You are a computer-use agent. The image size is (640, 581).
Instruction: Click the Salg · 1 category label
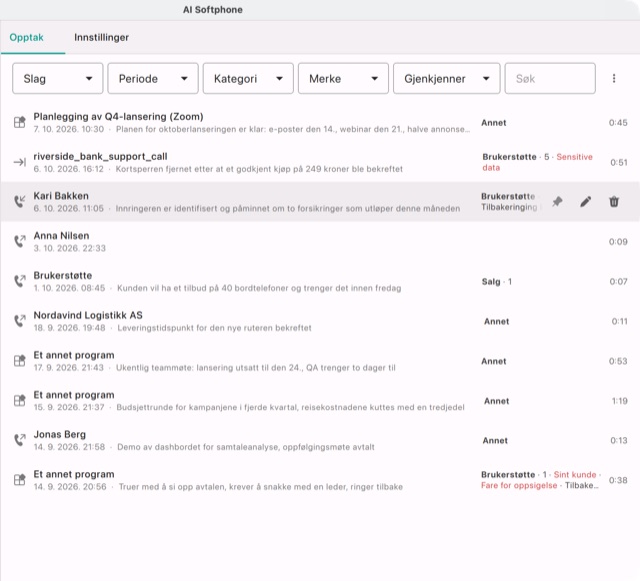(497, 282)
